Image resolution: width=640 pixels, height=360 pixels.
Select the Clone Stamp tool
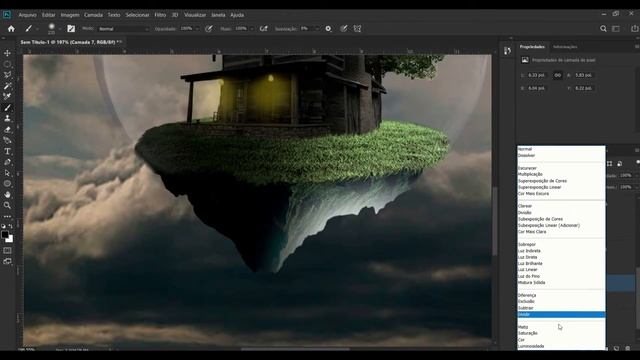[x=7, y=118]
